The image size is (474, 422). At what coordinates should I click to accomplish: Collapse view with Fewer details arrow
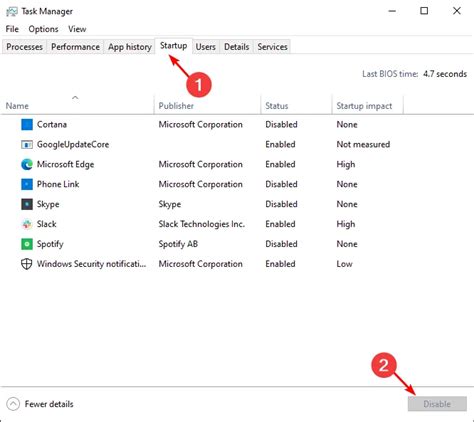[13, 404]
